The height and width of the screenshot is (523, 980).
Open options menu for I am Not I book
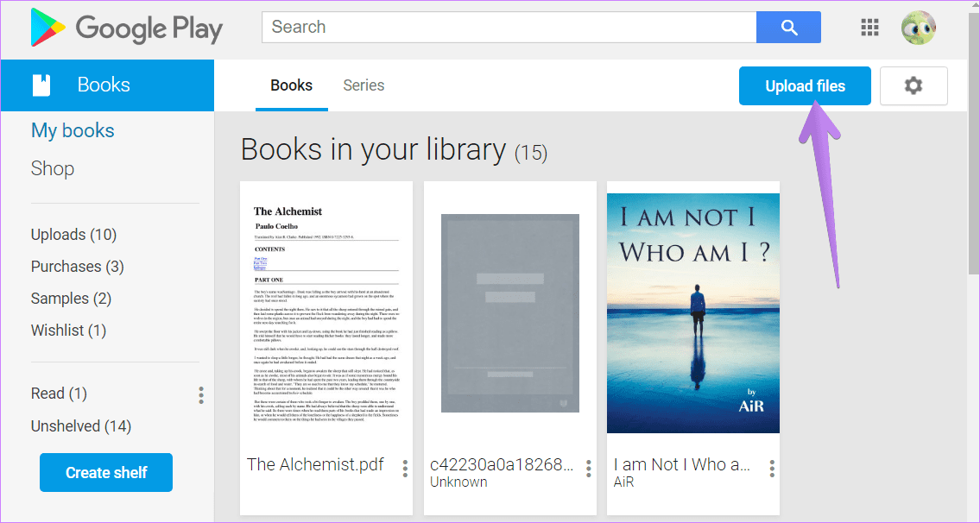click(773, 468)
